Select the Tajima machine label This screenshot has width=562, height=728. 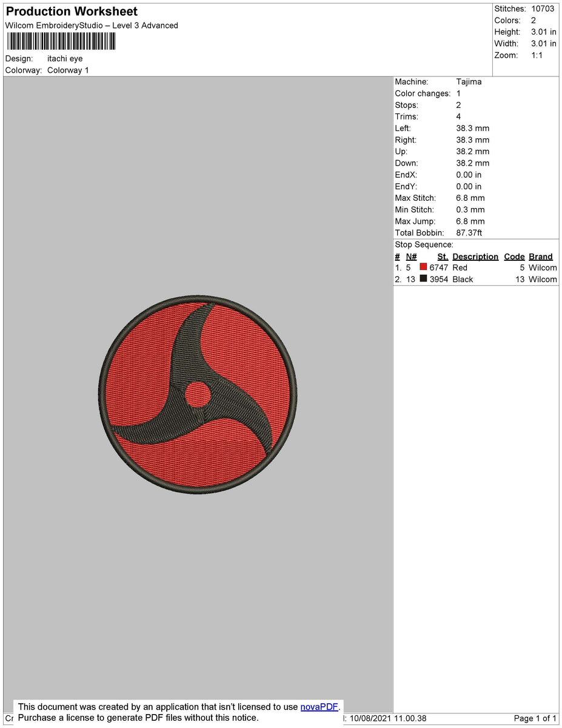[x=468, y=81]
